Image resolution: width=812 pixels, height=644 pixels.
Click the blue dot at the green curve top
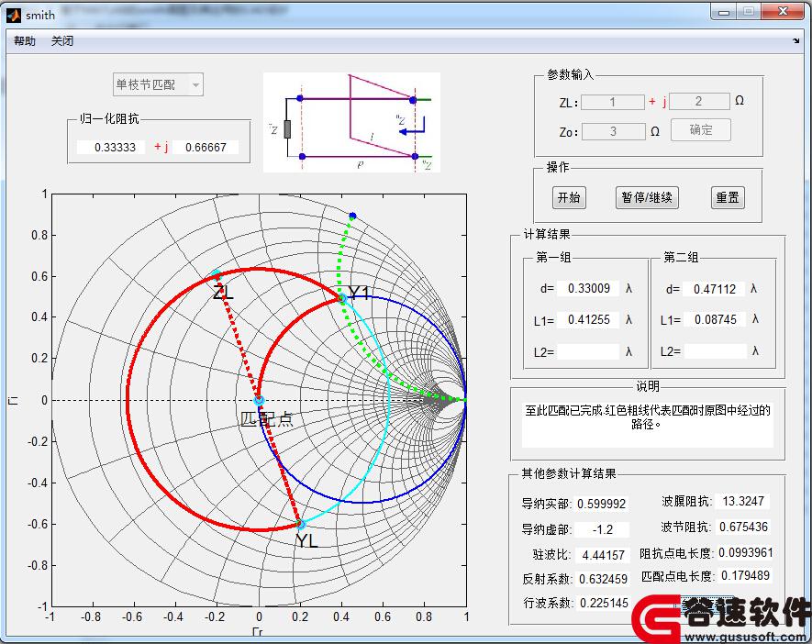coord(352,216)
